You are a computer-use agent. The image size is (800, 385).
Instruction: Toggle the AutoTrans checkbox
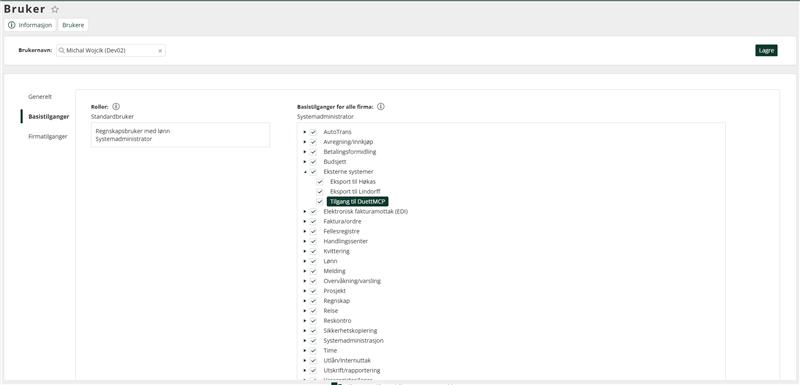313,132
